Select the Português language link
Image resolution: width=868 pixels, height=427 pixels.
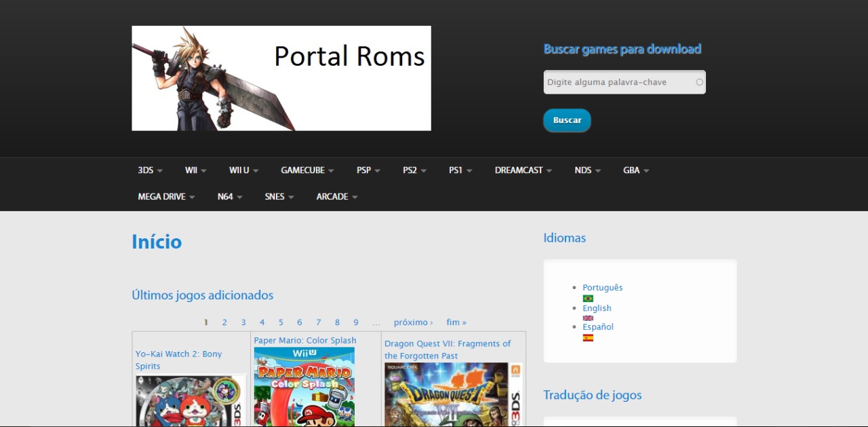point(602,288)
